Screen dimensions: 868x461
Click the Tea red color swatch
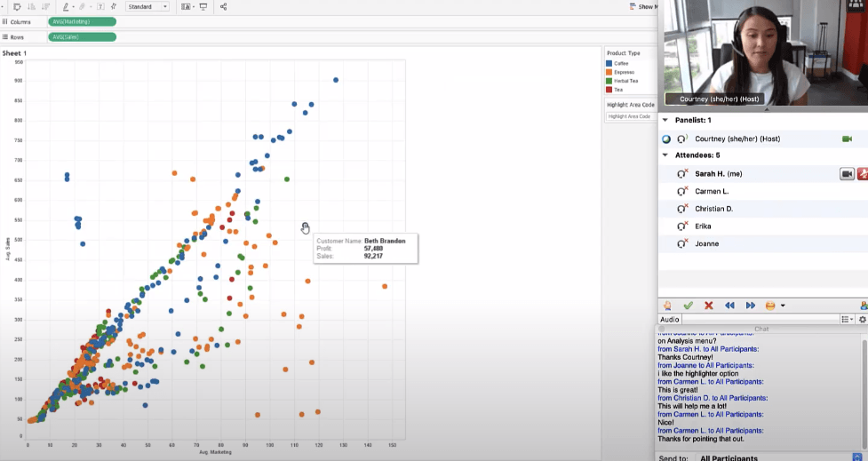(609, 90)
